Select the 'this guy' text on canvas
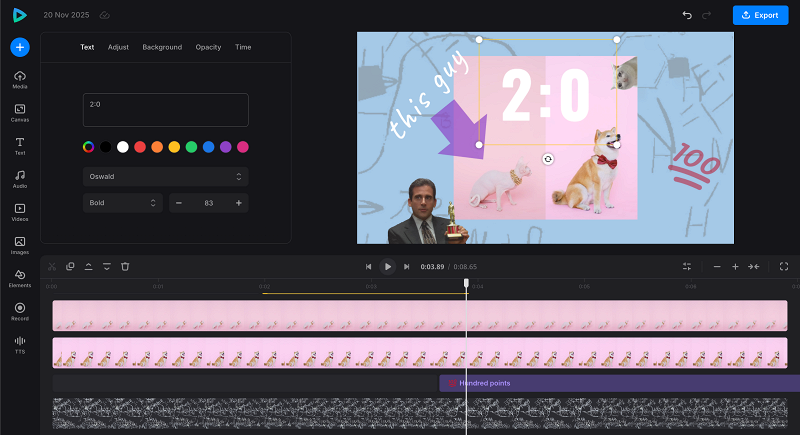Viewport: 800px width, 435px height. click(428, 95)
